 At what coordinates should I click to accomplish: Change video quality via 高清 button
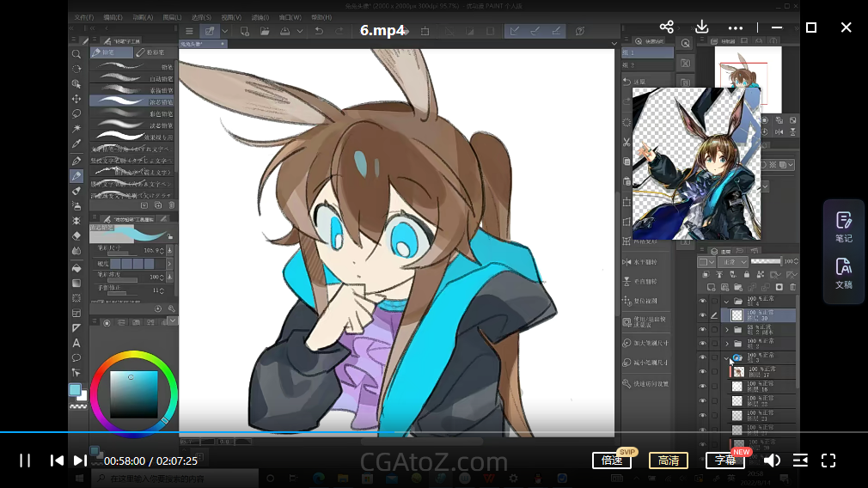(669, 461)
